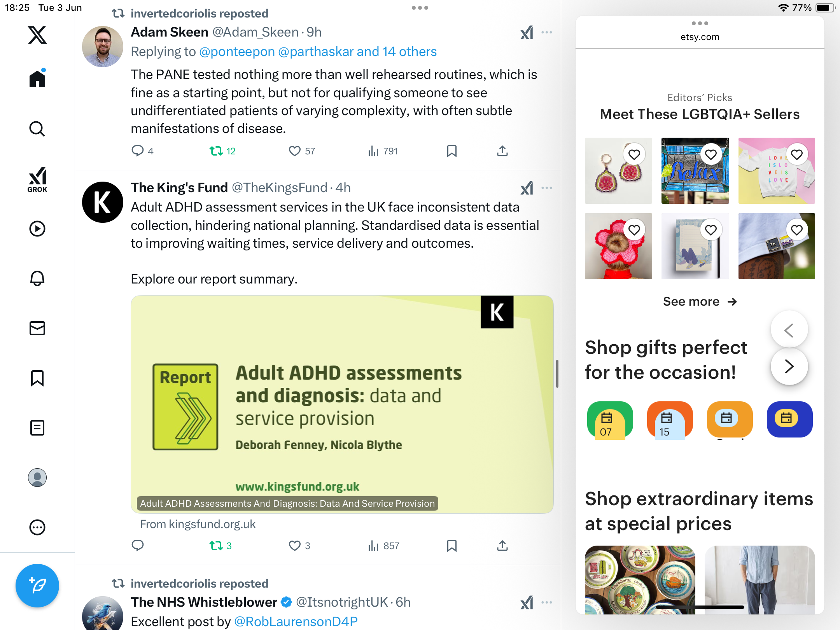Share The King's Fund post
Image resolution: width=840 pixels, height=630 pixels.
coord(502,546)
